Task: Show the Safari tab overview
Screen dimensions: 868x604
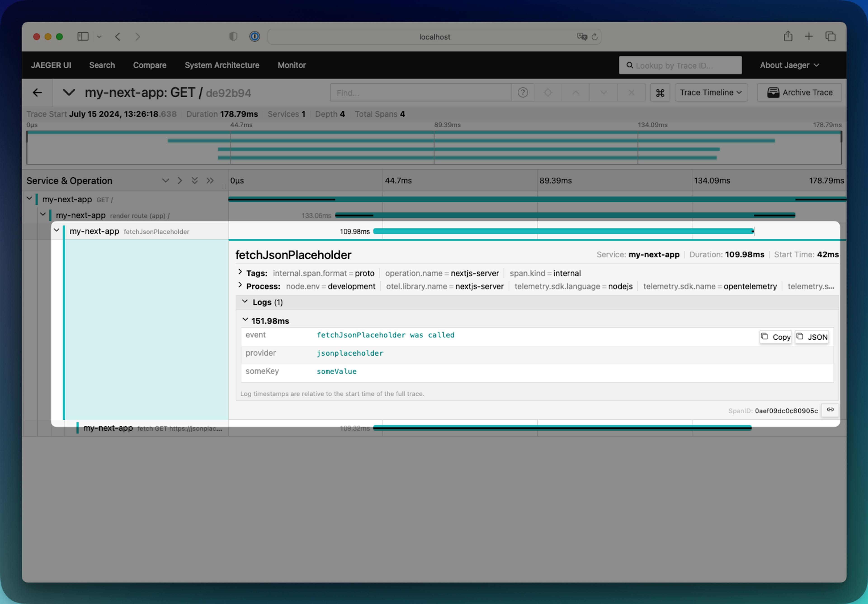Action: [830, 37]
